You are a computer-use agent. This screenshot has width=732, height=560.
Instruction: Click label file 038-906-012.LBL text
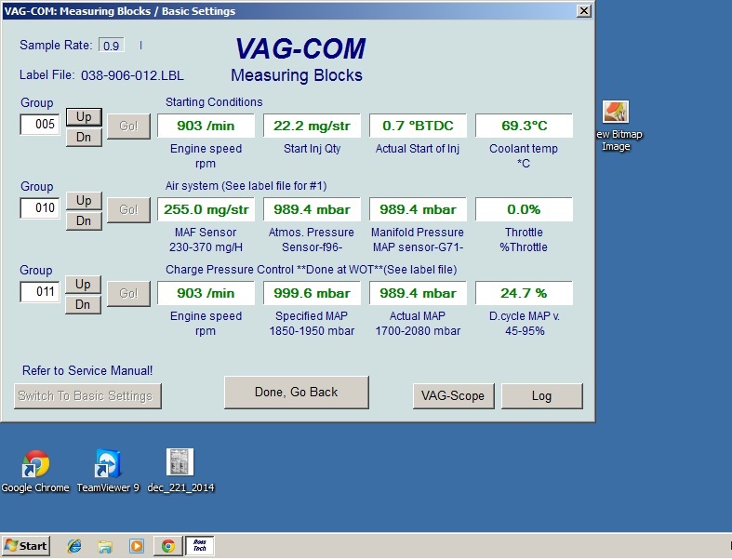[132, 75]
